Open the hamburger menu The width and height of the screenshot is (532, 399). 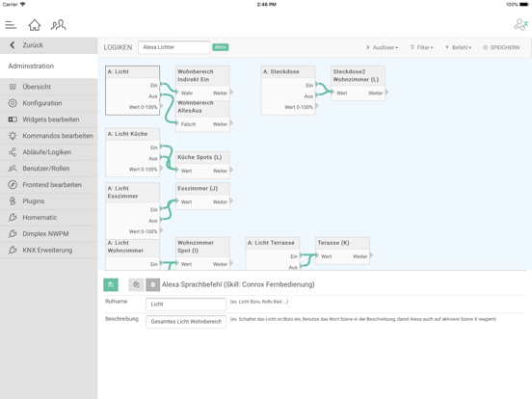(x=11, y=25)
